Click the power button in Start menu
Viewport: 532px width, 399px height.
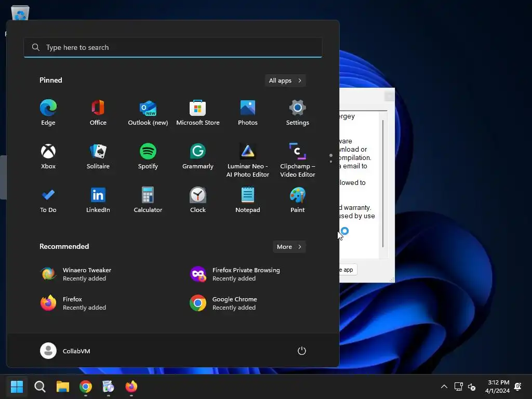coord(302,351)
